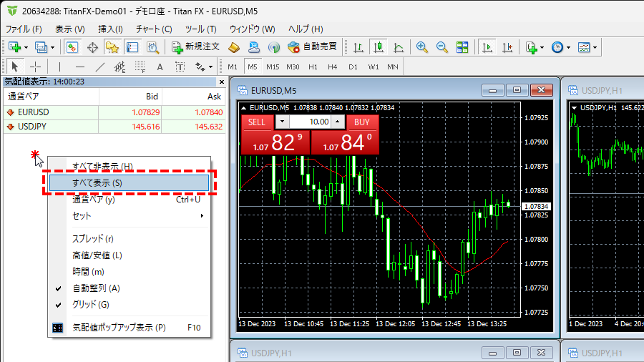This screenshot has width=644, height=362.
Task: Increase lot volume with up arrow
Action: click(338, 122)
